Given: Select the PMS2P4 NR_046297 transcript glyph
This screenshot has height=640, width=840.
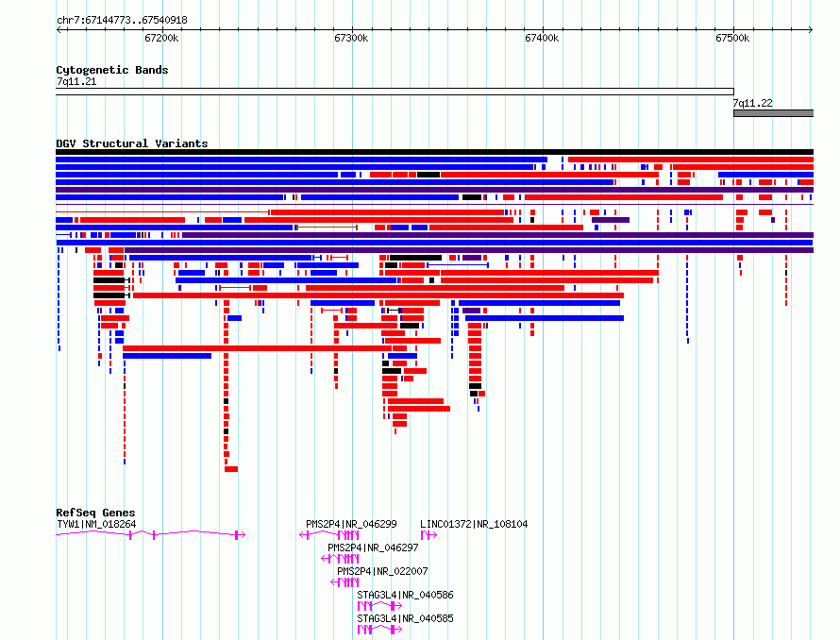Looking at the screenshot, I should coord(340,559).
